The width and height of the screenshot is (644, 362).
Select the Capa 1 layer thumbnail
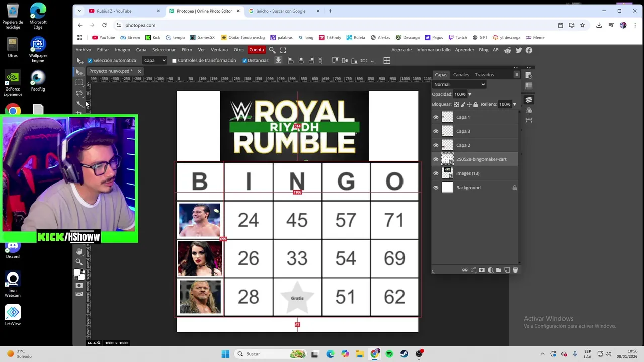coord(447,117)
